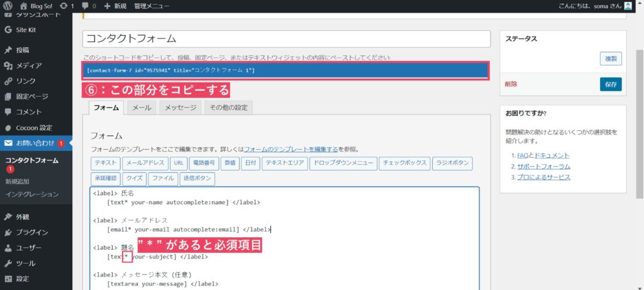Insert a ドロップダウンメニュー form tag

343,164
